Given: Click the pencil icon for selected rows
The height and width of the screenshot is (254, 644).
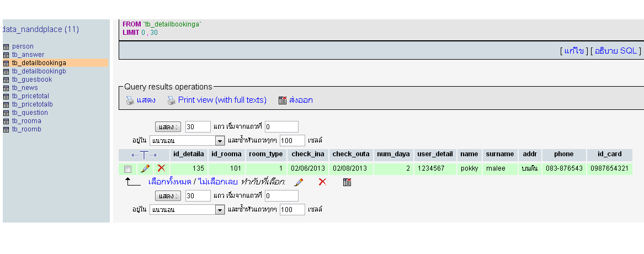Looking at the screenshot, I should (299, 182).
